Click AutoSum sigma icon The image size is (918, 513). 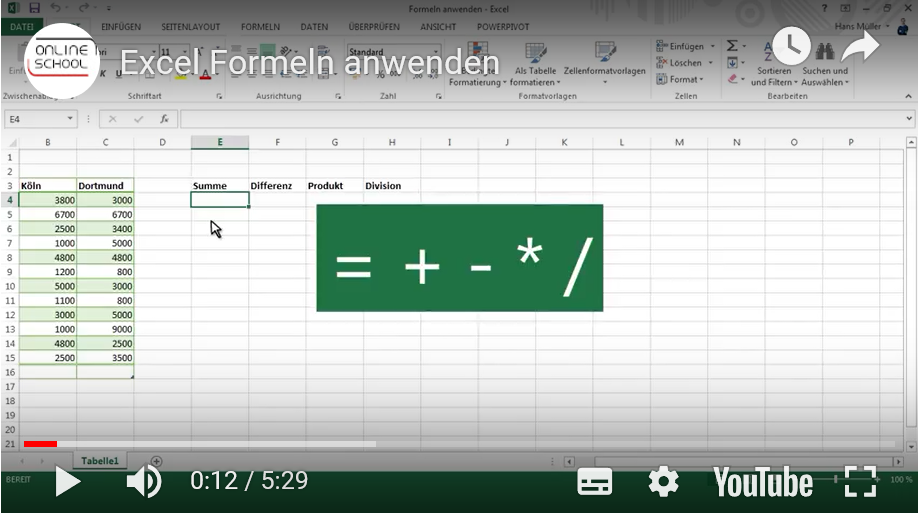click(x=732, y=46)
